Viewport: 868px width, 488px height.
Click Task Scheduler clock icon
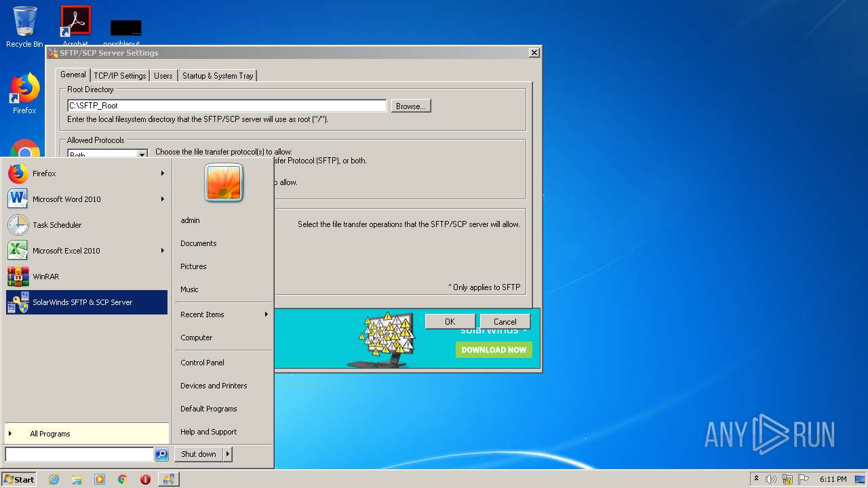[18, 225]
